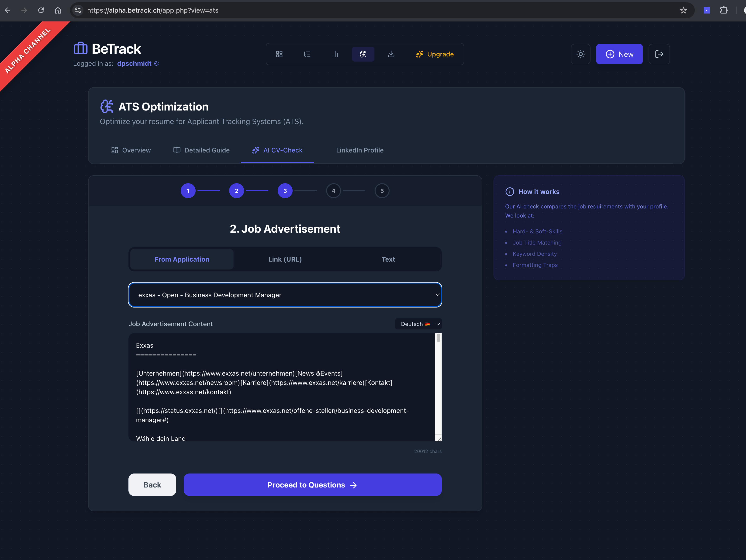Click the logout icon in the header
The image size is (746, 560).
659,54
